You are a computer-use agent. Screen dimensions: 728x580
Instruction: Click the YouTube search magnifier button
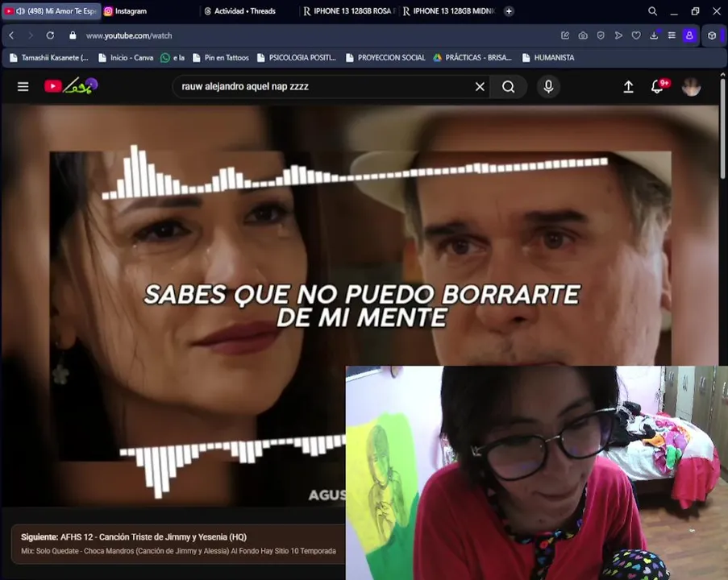pyautogui.click(x=509, y=87)
